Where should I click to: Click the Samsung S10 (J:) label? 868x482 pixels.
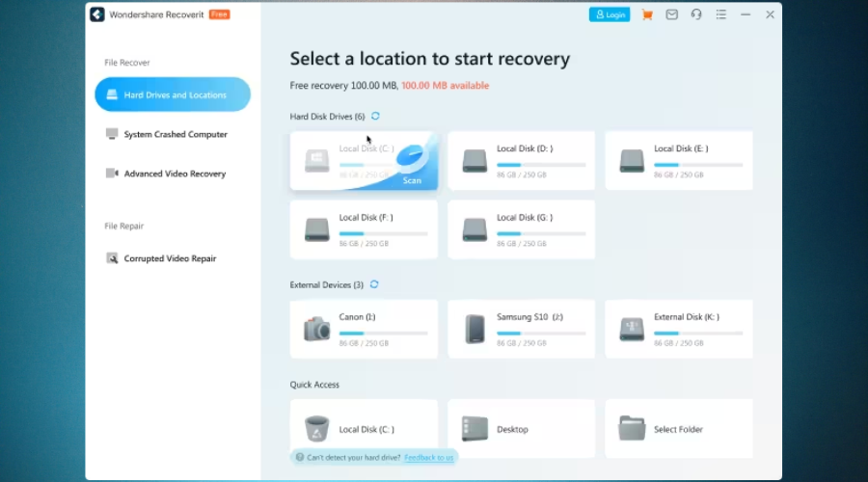pos(529,317)
